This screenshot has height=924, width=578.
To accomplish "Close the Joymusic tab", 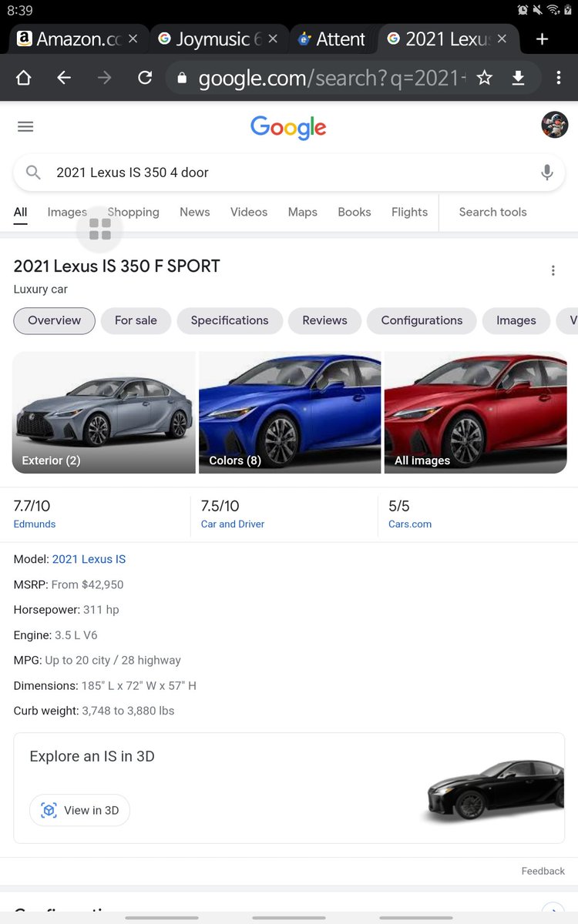I will (273, 38).
